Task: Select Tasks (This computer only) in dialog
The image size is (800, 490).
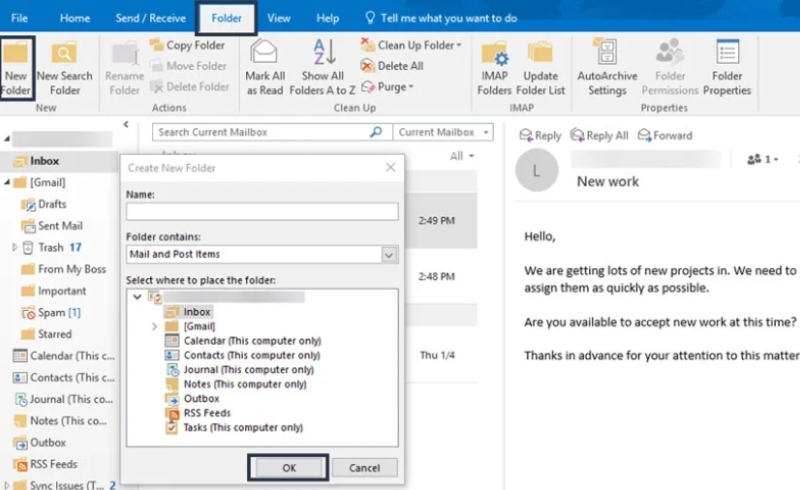Action: click(x=234, y=427)
